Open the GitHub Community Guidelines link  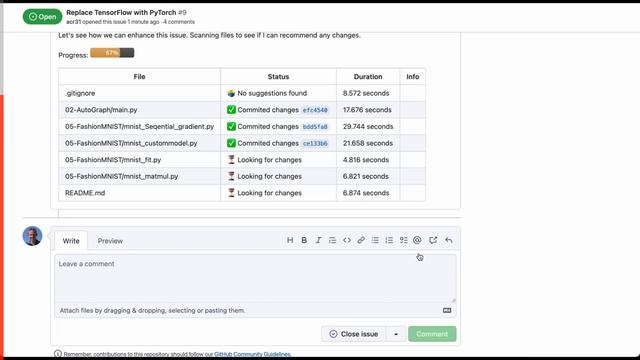pos(252,354)
